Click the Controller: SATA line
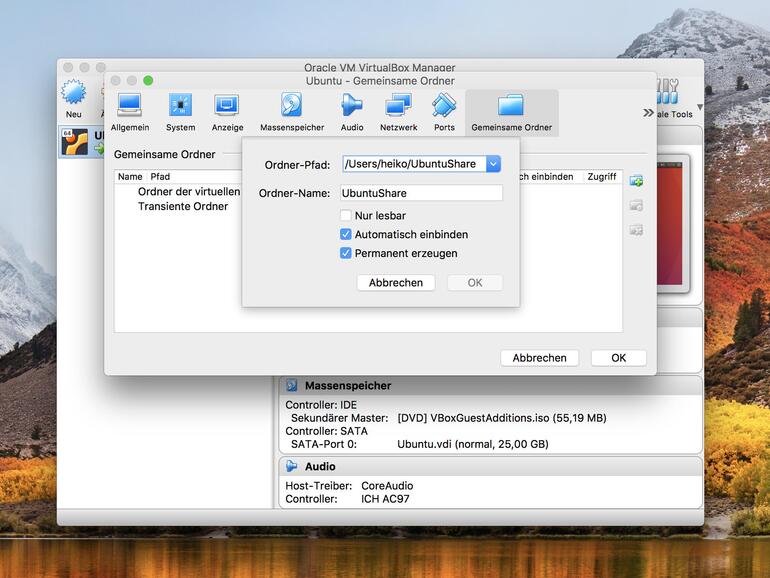Viewport: 770px width, 578px height. [x=326, y=431]
